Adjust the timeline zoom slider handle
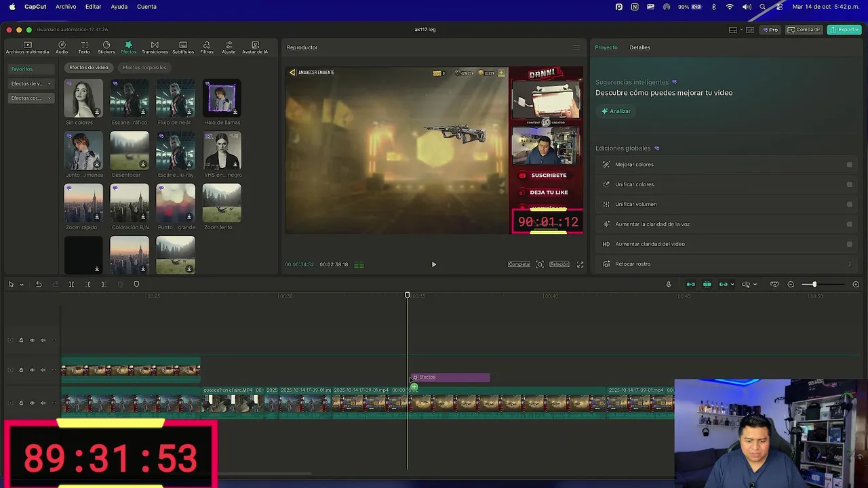 coord(814,285)
